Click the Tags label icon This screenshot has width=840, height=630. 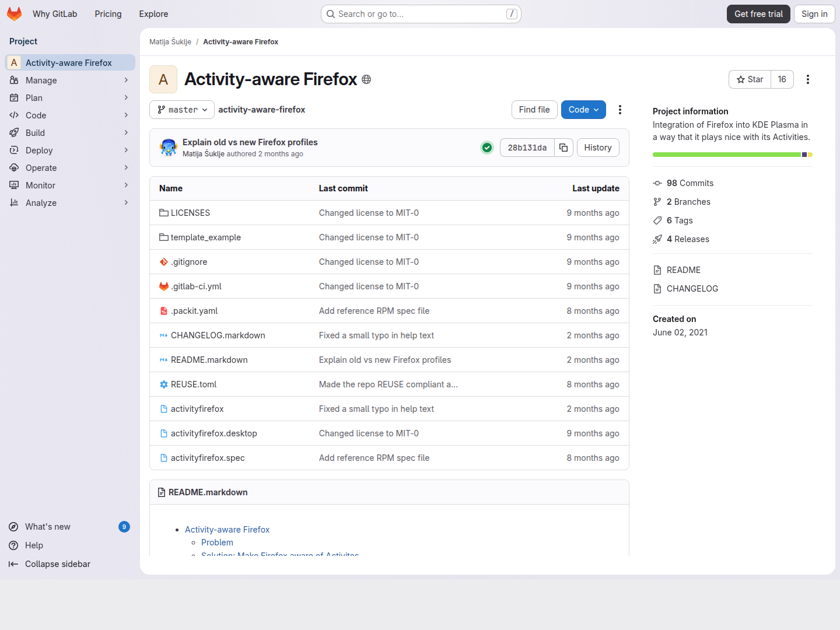657,220
